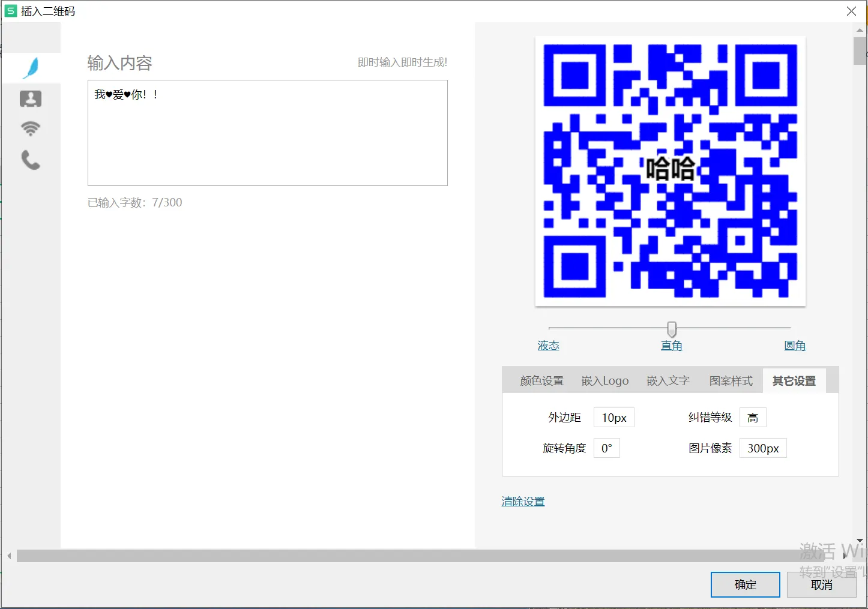The height and width of the screenshot is (609, 868).
Task: Click the corner style slider handle
Action: [x=672, y=329]
